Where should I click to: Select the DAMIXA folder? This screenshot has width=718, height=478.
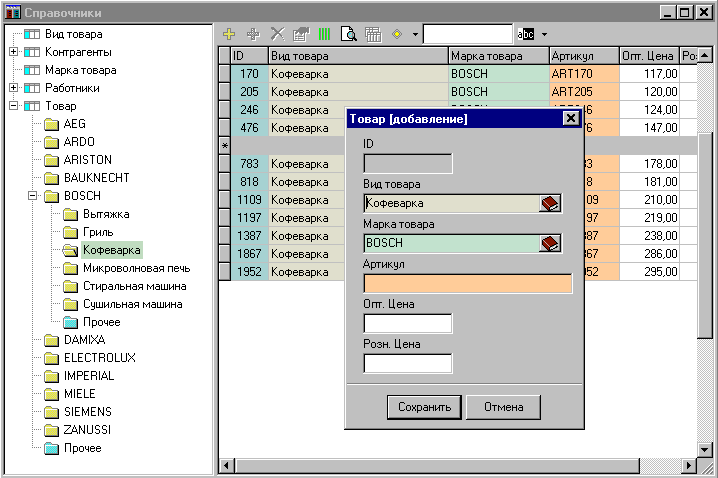click(x=85, y=340)
